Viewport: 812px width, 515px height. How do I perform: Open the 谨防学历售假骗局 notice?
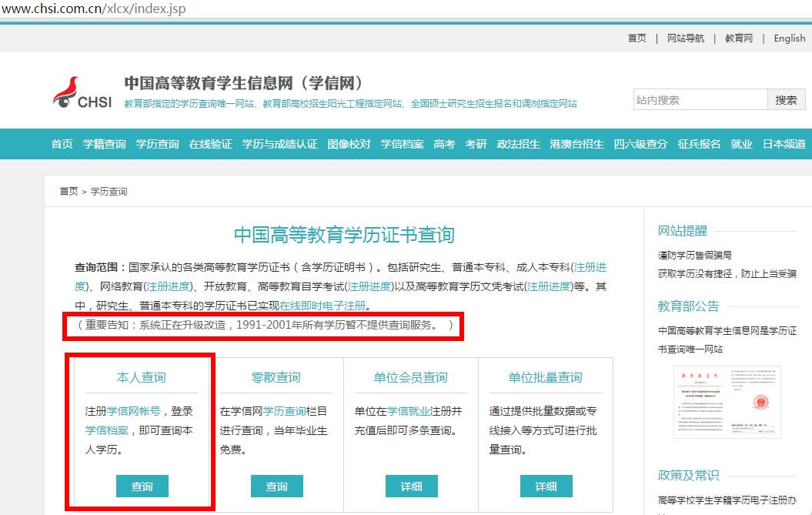click(x=695, y=255)
